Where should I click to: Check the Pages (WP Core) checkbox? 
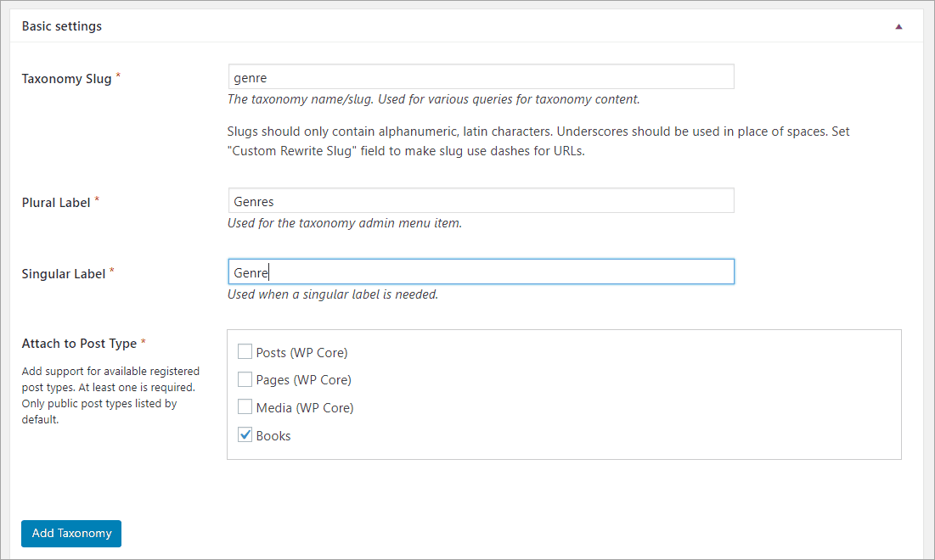245,378
